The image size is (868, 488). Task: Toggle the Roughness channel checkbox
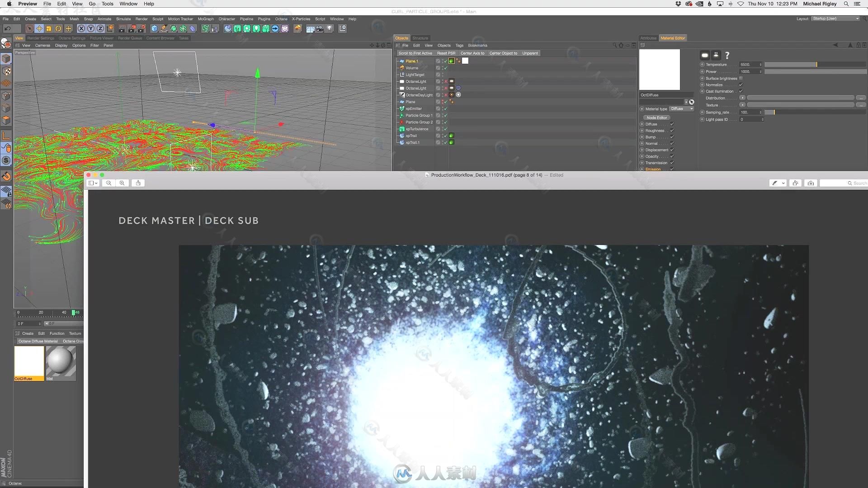point(672,131)
